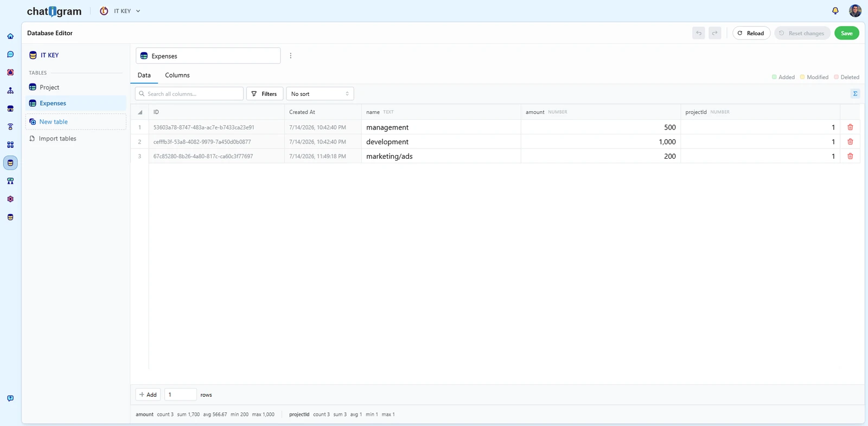
Task: Add rows with the Add button
Action: 148,395
